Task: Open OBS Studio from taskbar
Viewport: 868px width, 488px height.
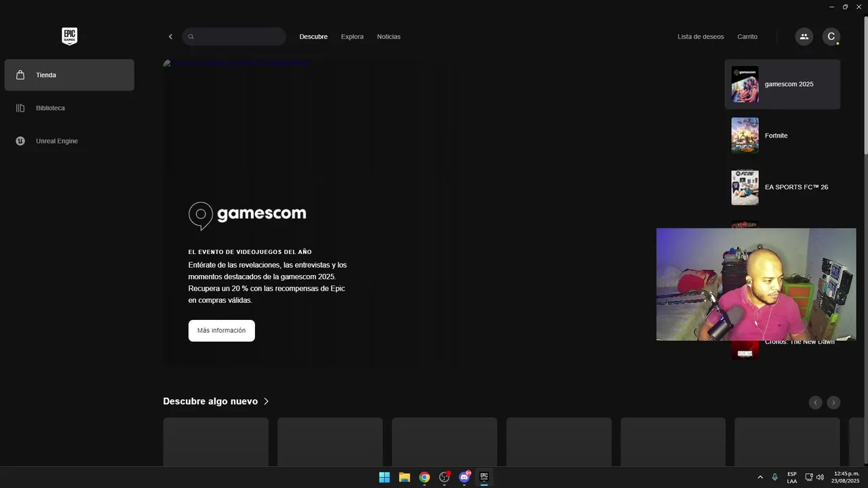Action: tap(444, 477)
